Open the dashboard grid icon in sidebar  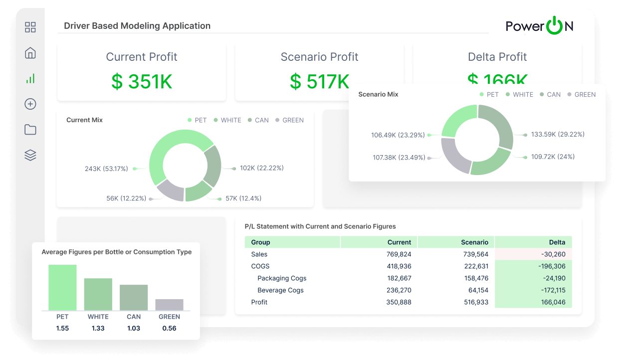[x=30, y=27]
